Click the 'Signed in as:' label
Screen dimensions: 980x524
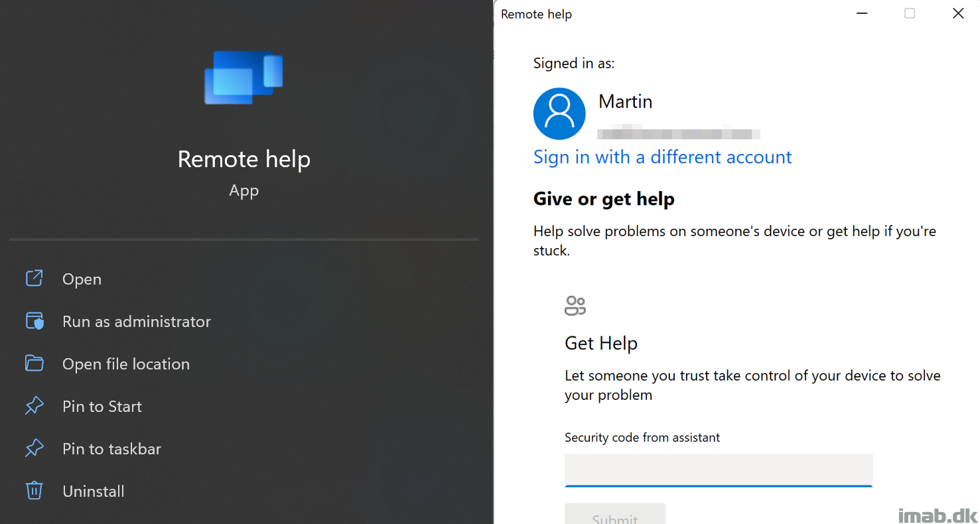pos(574,64)
